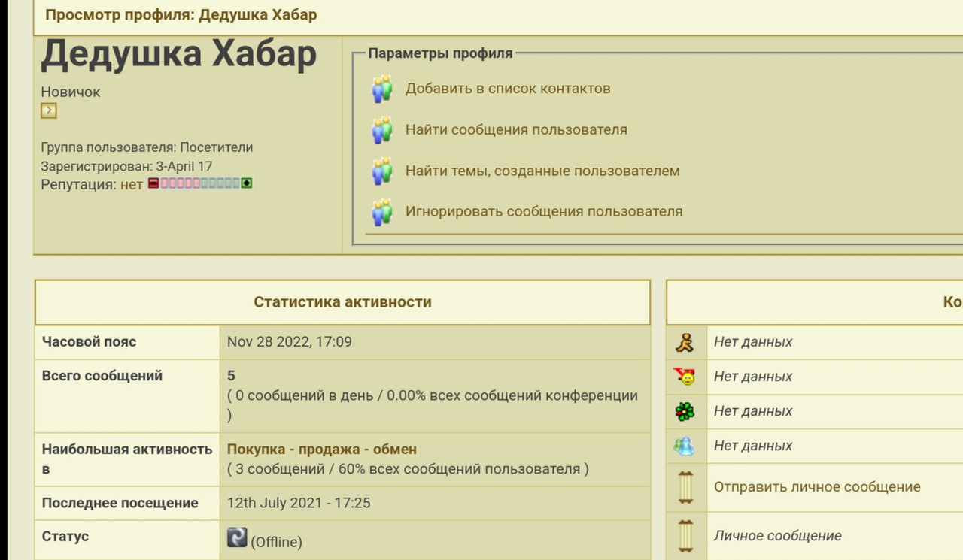The image size is (963, 560).
Task: Click the buddy icon beside Найти сообщения пользователя
Action: click(x=381, y=129)
